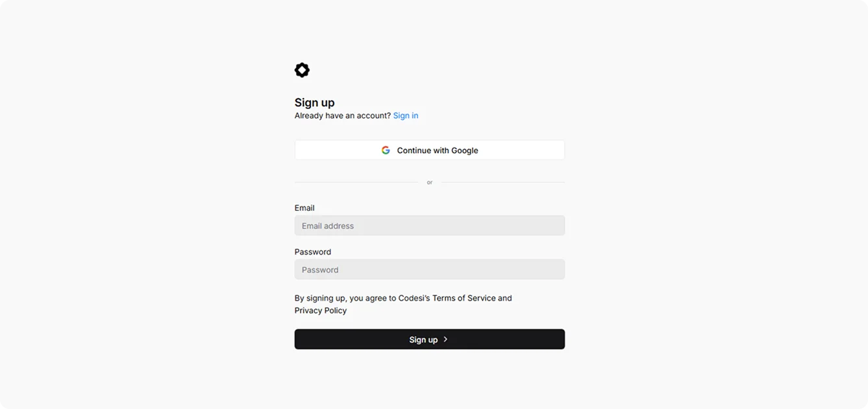
Task: Click the Google G logo icon
Action: click(386, 150)
